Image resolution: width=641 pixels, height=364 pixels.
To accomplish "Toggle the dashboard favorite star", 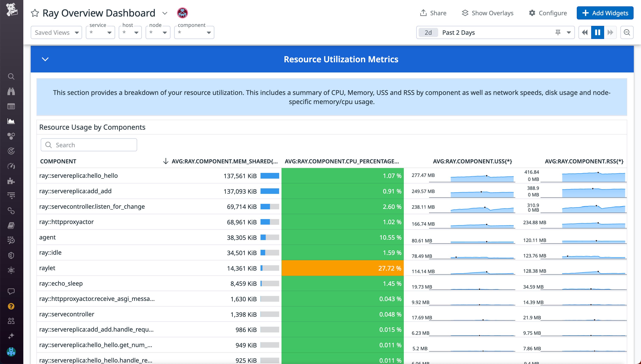I will pyautogui.click(x=35, y=13).
